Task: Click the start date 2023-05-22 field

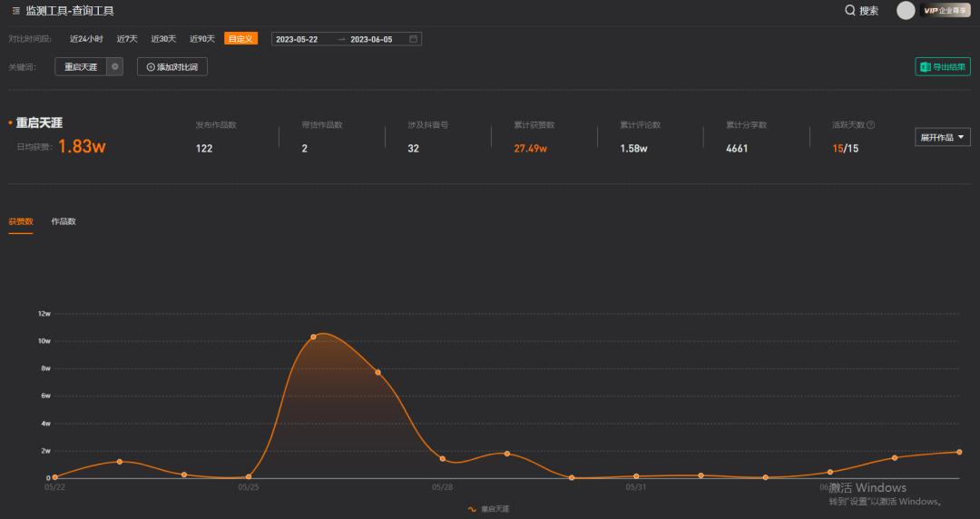Action: tap(297, 39)
